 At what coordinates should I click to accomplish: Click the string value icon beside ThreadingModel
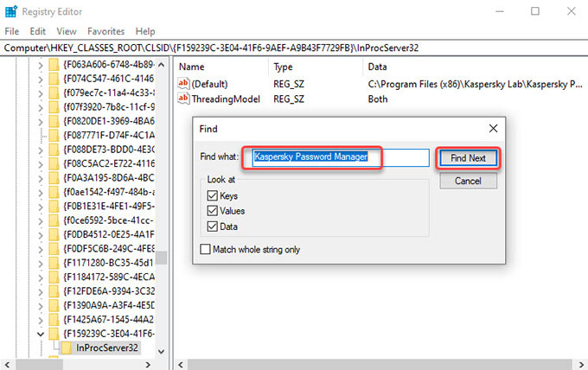click(183, 99)
